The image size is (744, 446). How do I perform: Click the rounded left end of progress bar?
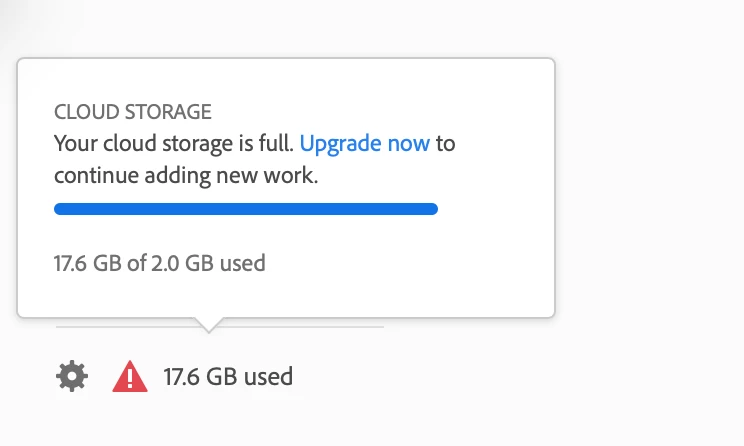[60, 209]
